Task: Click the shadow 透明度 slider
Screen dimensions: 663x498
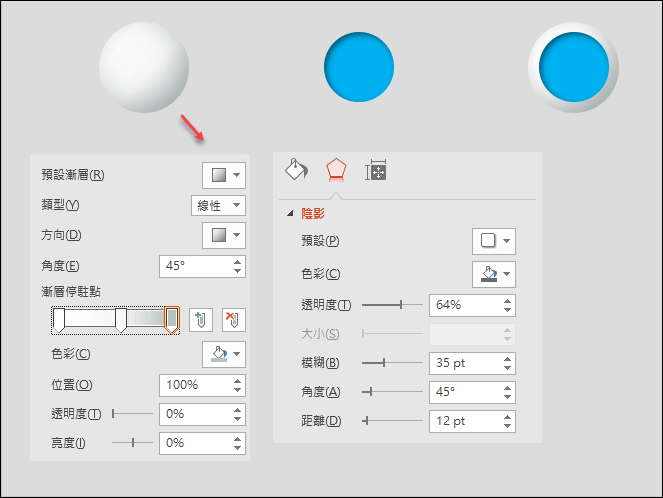Action: [392, 304]
